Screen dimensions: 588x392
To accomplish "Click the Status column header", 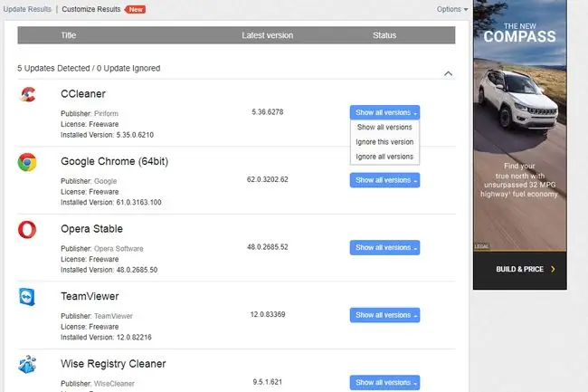I will [x=384, y=35].
